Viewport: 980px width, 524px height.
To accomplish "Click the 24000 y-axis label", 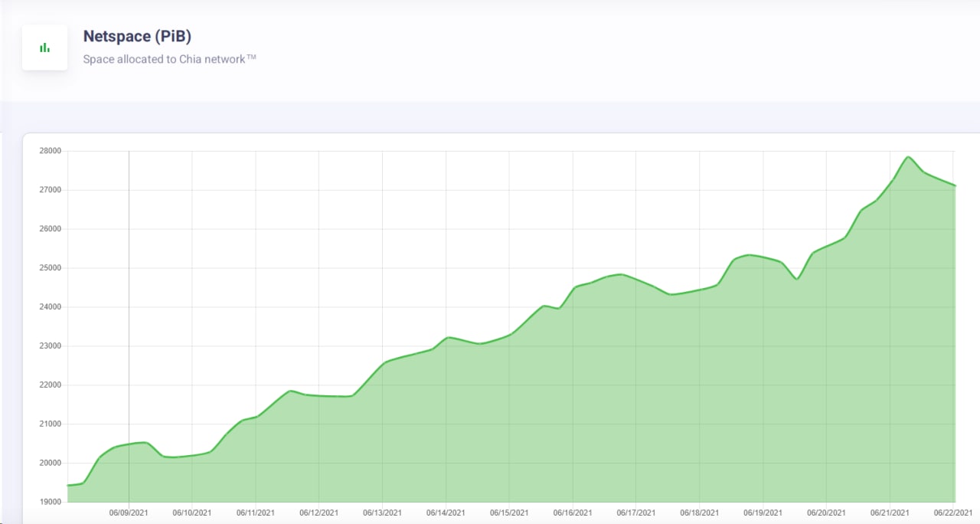I will (x=50, y=307).
